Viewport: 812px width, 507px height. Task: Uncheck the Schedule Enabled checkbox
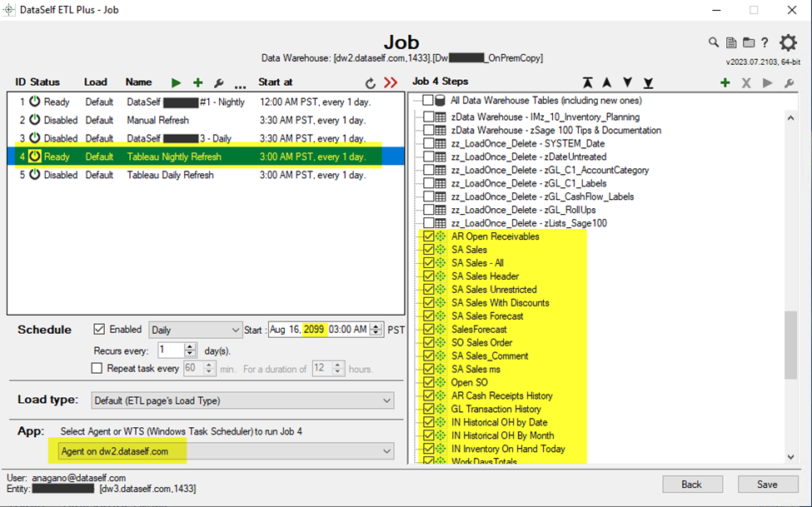coord(100,330)
